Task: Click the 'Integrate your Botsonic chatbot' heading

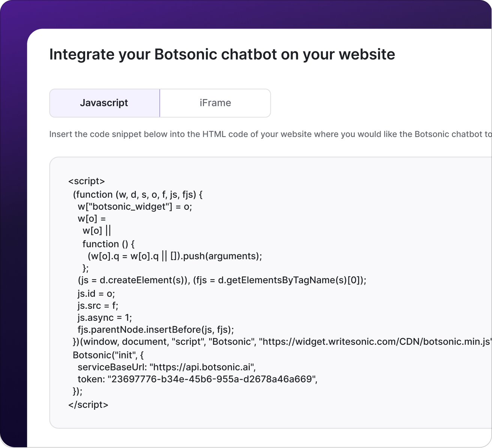Action: coord(222,54)
